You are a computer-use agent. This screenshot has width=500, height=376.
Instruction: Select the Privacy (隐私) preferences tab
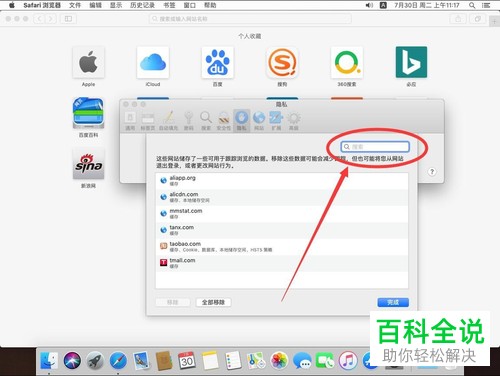coord(241,121)
